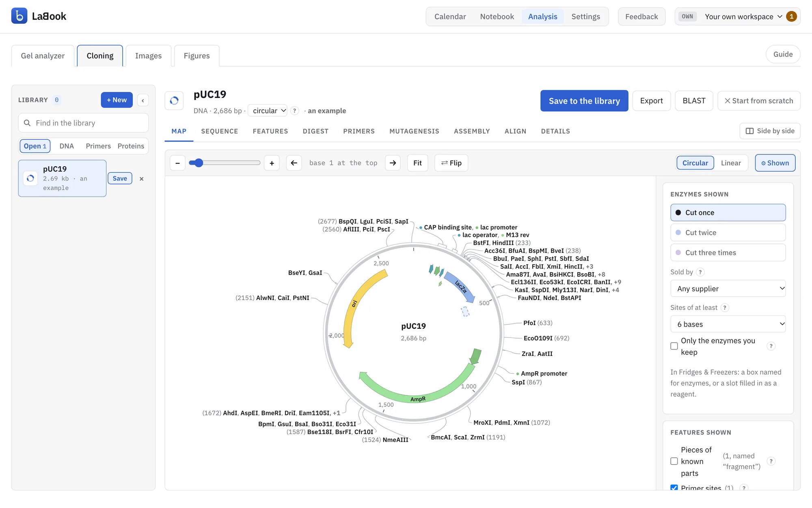Click the Flip map button
This screenshot has width=812, height=508.
click(451, 163)
